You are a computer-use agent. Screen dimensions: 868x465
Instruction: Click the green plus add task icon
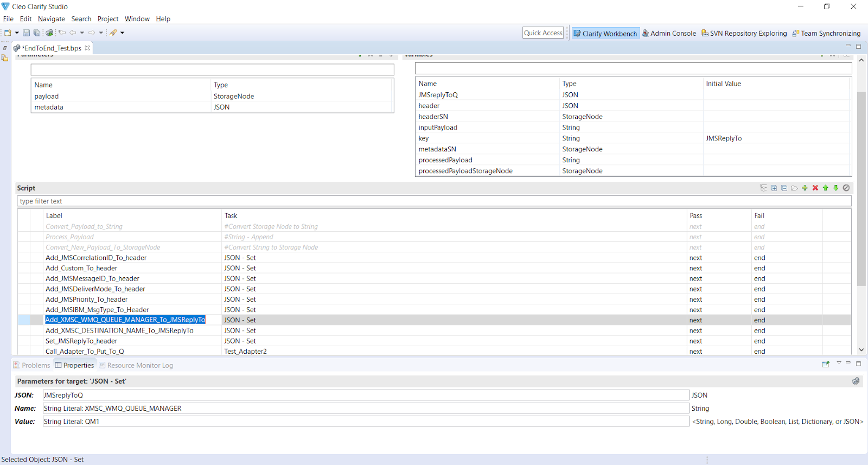click(805, 188)
